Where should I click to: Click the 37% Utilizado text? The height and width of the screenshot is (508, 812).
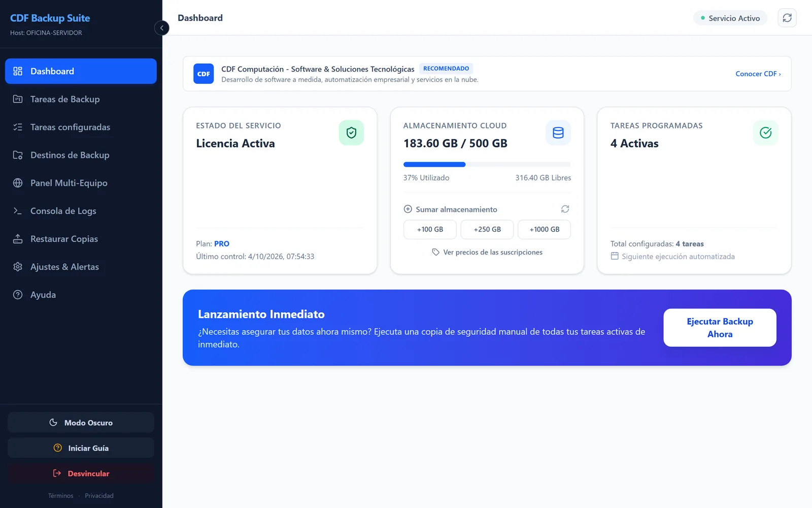[x=426, y=178]
